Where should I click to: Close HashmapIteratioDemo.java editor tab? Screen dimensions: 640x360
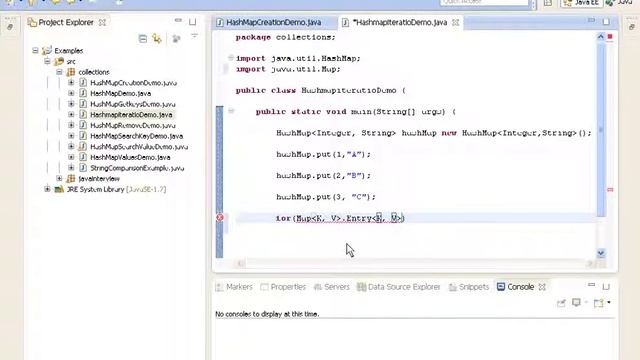(x=456, y=22)
